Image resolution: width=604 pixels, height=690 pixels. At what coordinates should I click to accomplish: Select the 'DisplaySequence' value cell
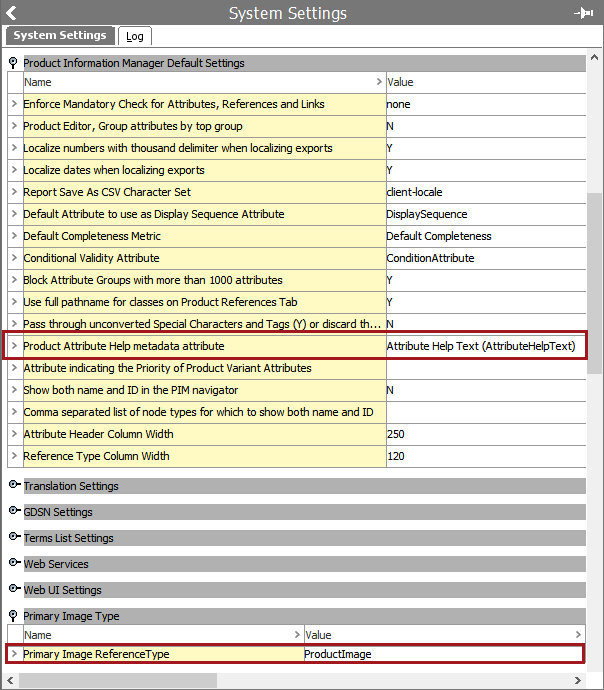486,214
